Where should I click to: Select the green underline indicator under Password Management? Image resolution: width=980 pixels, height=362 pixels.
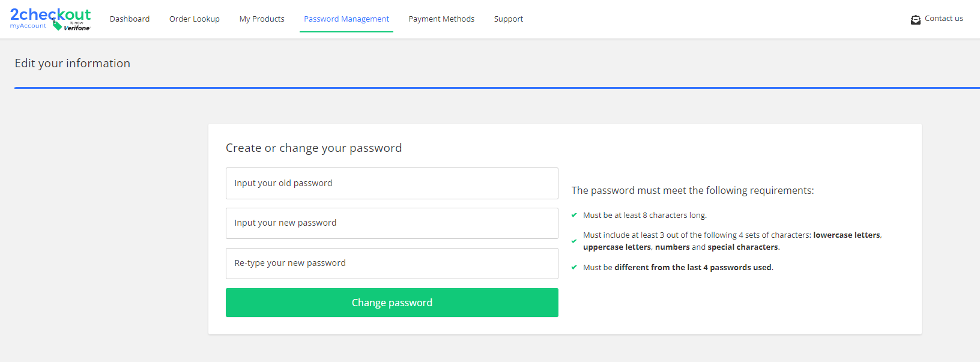tap(346, 31)
